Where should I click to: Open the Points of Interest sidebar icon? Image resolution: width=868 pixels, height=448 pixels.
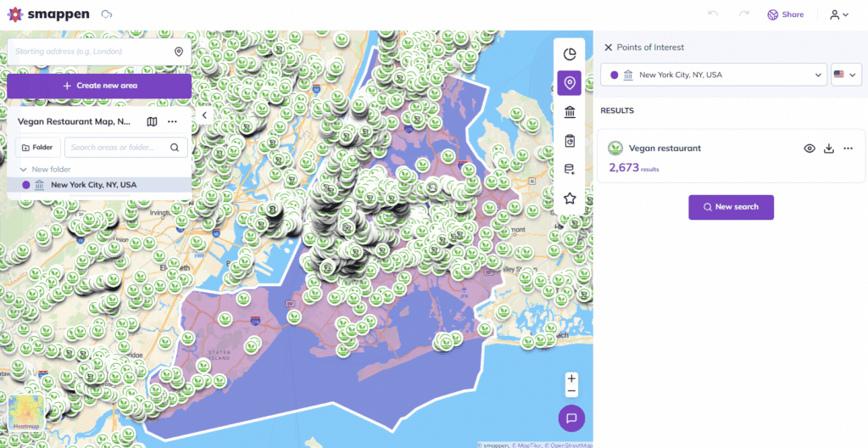coord(570,83)
